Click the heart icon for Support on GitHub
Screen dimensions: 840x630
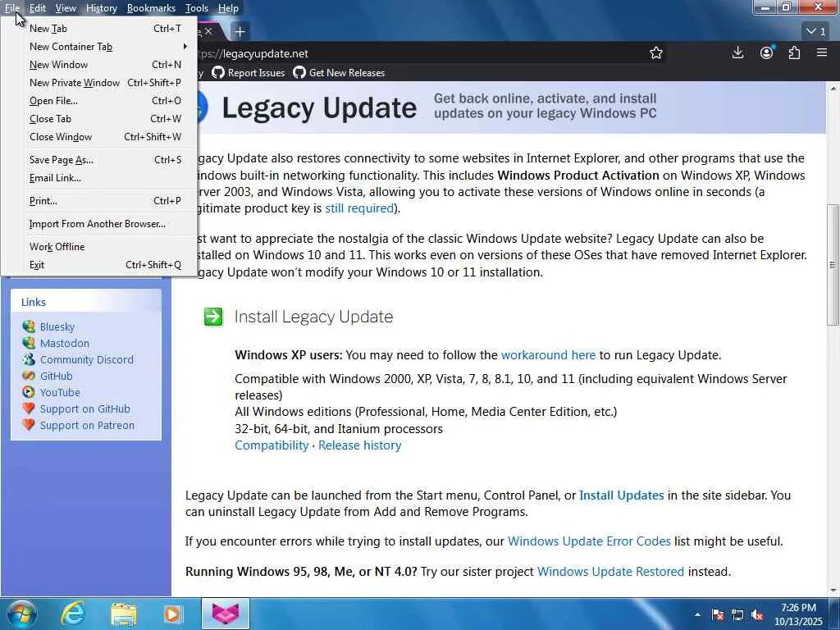click(29, 409)
